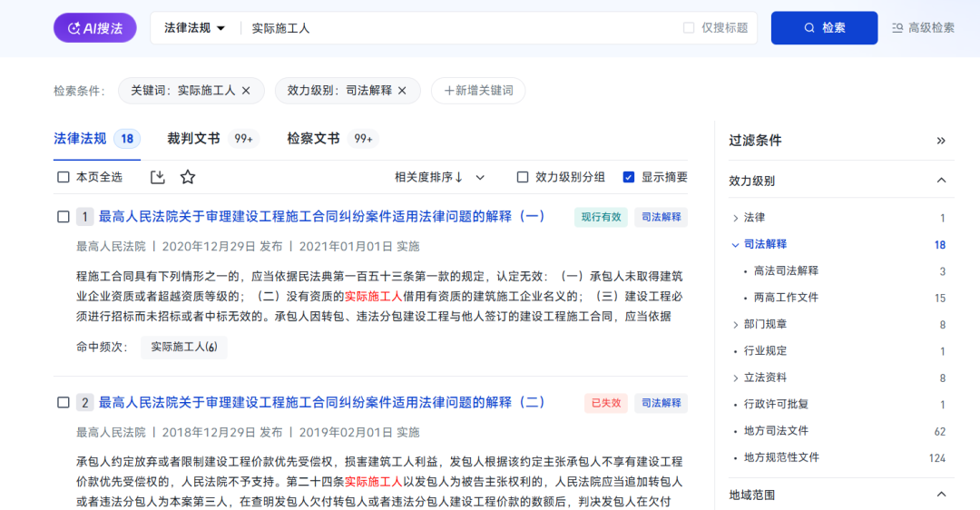Click the 实际施工人(6) hit frequency tag
This screenshot has height=510, width=980.
183,347
